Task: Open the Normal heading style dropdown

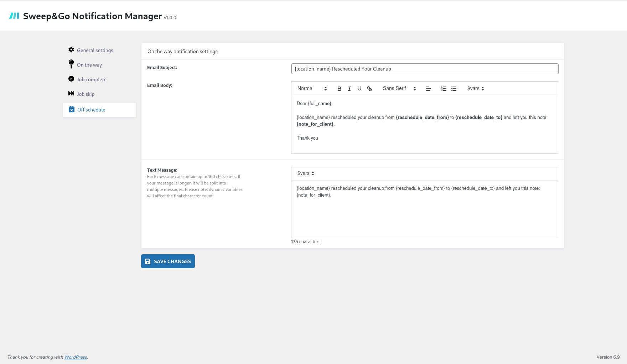Action: click(312, 89)
